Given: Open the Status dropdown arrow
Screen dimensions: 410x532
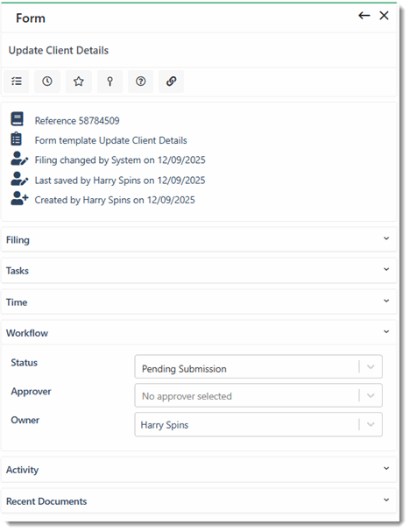Looking at the screenshot, I should [x=371, y=366].
